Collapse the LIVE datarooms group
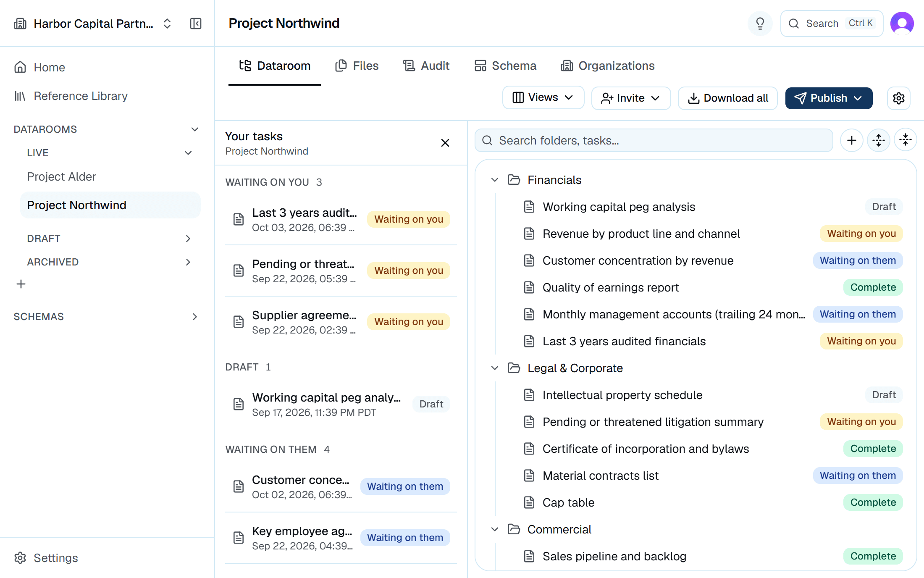924x578 pixels. click(x=188, y=153)
